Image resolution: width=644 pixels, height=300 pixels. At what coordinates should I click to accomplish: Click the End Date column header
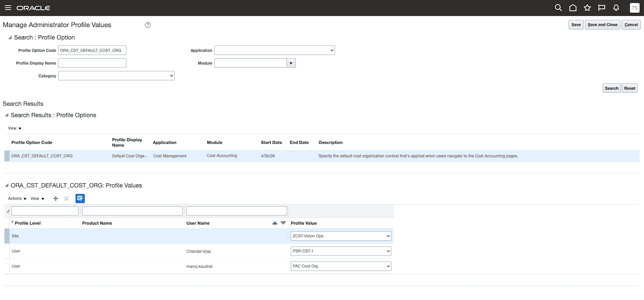click(x=299, y=142)
